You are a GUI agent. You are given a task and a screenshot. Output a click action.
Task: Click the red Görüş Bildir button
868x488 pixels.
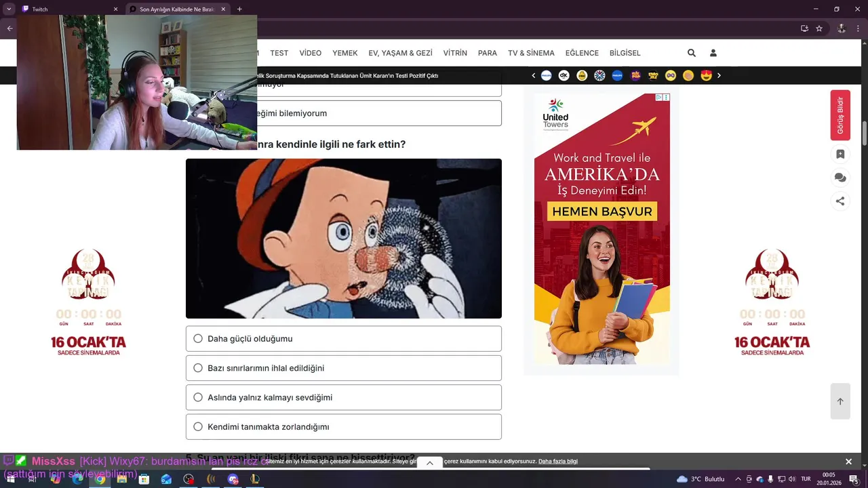click(x=840, y=115)
